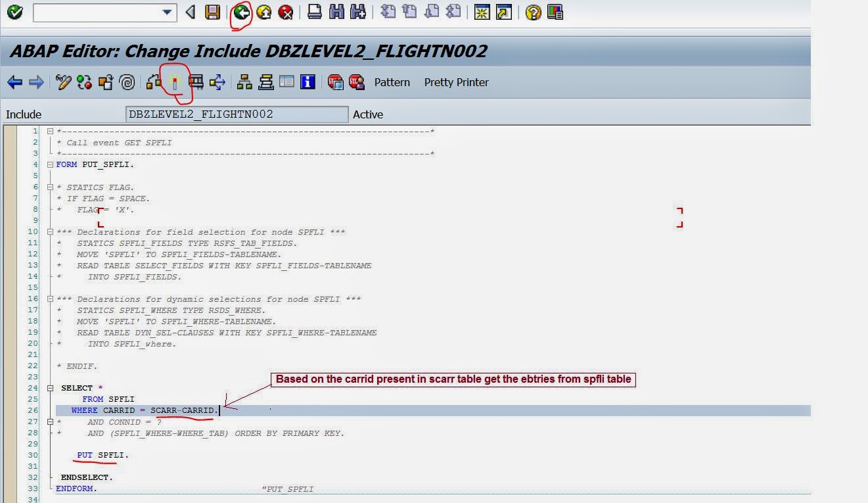
Task: Click the Other Object icon
Action: (106, 82)
